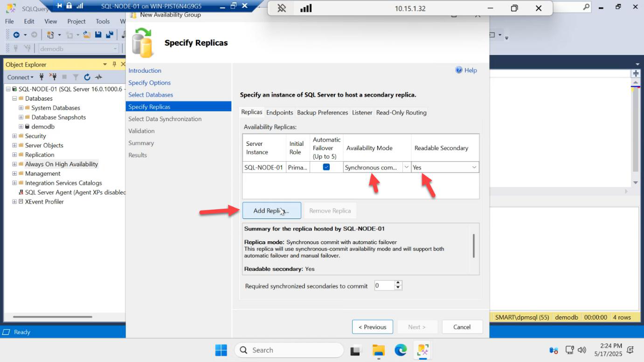Refresh Object Explorer with the circular arrow icon
This screenshot has width=644, height=362.
(x=87, y=77)
